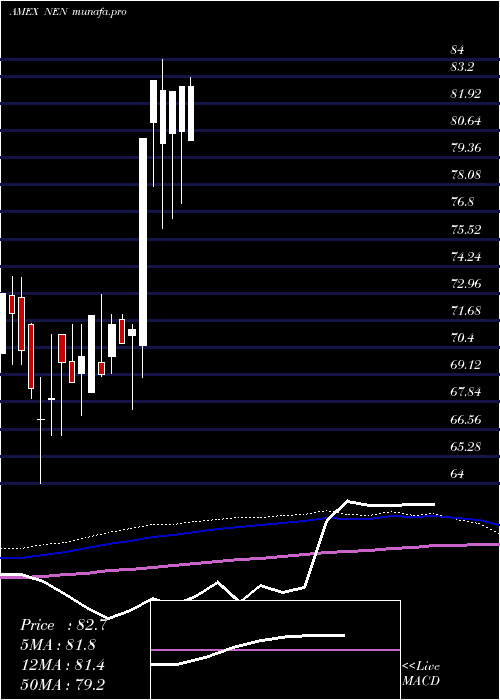Viewport: 500px width, 700px height.
Task: Select the 84 price axis label
Action: click(x=458, y=50)
